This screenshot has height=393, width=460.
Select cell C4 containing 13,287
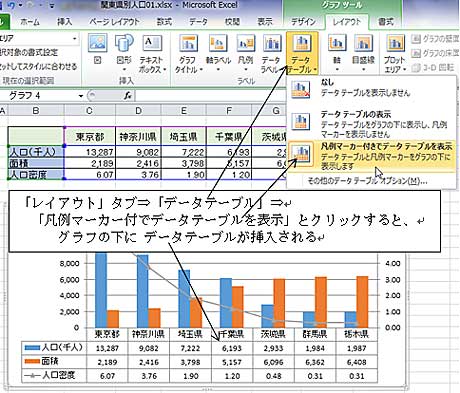click(x=90, y=152)
